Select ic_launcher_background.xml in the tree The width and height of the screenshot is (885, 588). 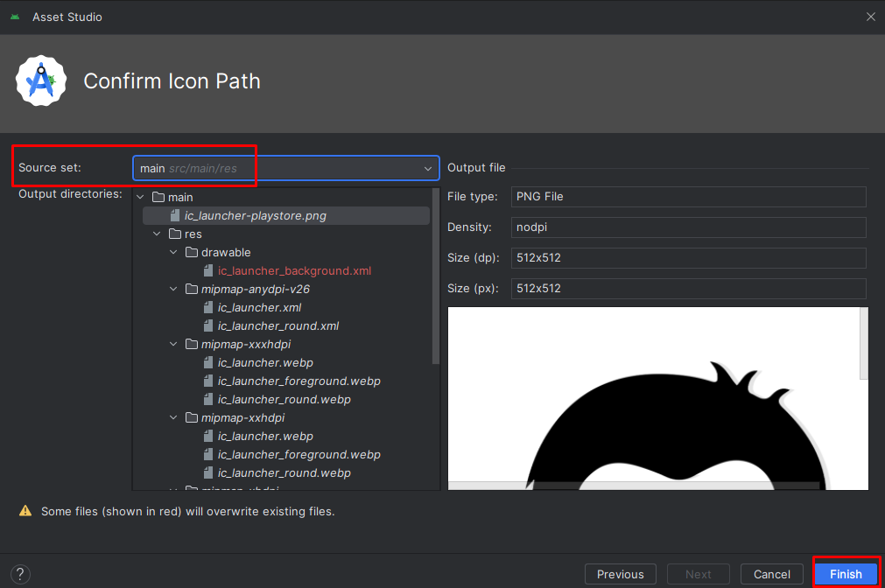(294, 271)
